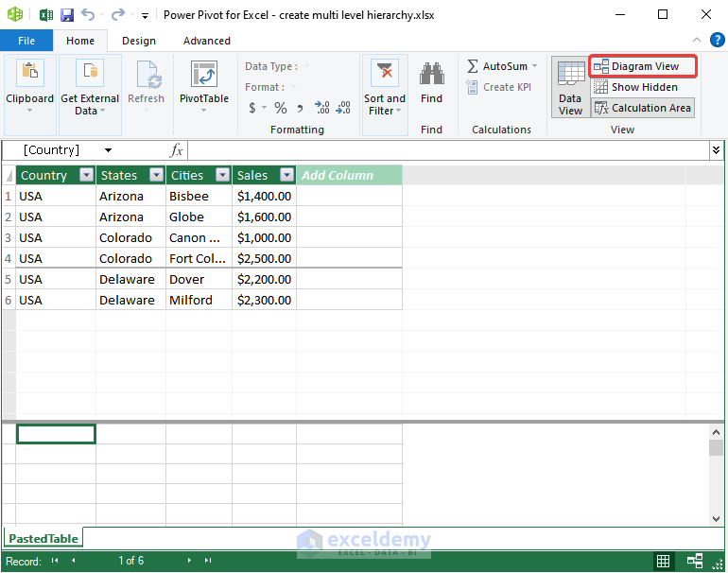Decrease decimal places

tap(343, 108)
